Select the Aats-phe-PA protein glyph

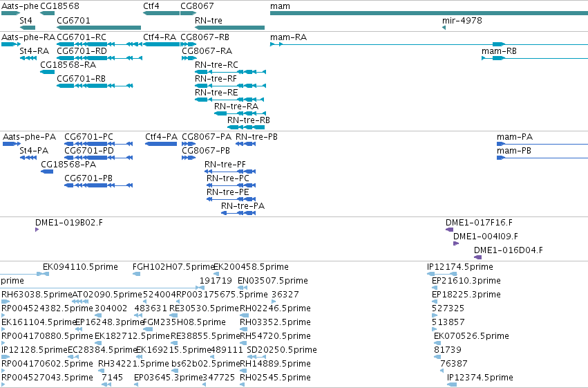12,144
